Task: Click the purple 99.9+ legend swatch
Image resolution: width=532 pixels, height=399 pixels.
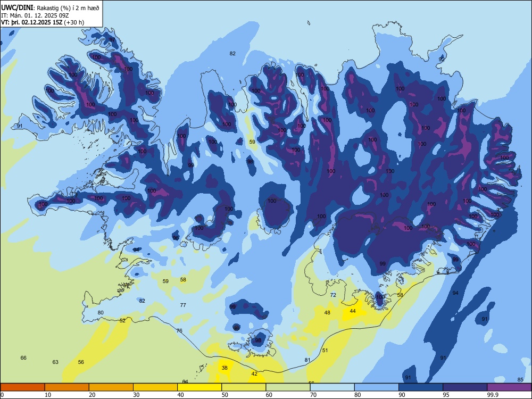Action: pos(509,387)
